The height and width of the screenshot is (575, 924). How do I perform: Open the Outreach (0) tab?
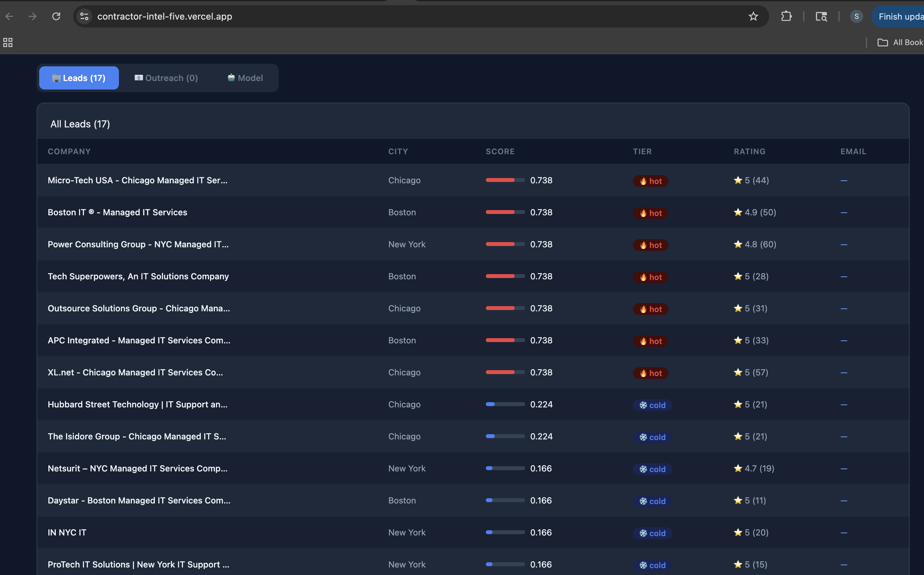coord(166,78)
